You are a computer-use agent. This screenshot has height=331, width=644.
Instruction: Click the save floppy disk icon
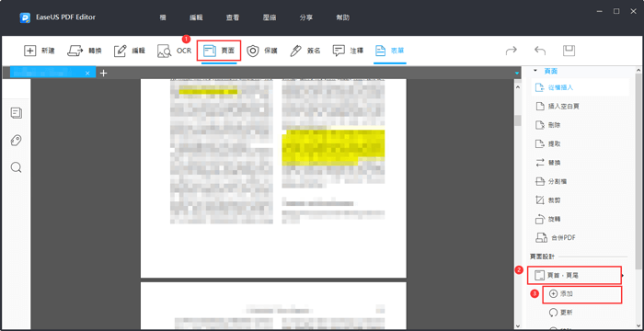click(x=569, y=51)
